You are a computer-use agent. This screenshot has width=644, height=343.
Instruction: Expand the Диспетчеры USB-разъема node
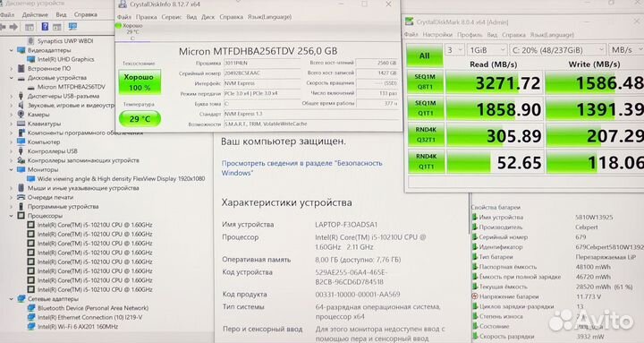[11, 96]
